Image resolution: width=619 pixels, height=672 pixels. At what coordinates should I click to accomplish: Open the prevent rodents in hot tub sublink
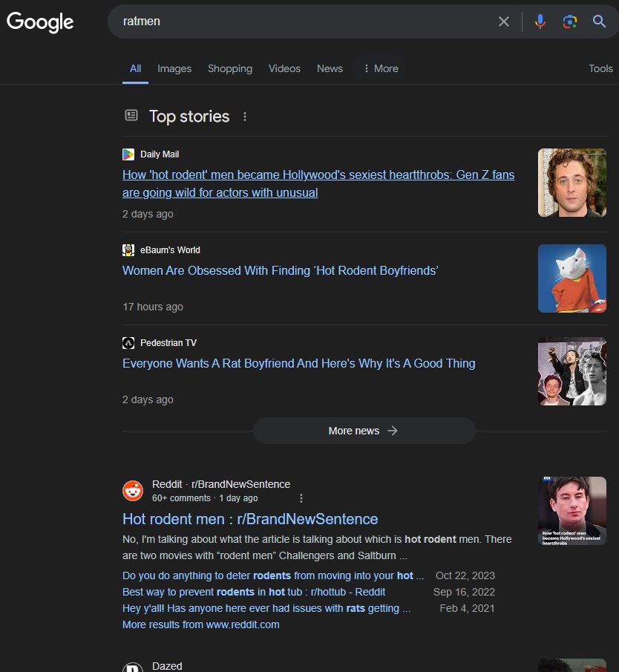254,592
